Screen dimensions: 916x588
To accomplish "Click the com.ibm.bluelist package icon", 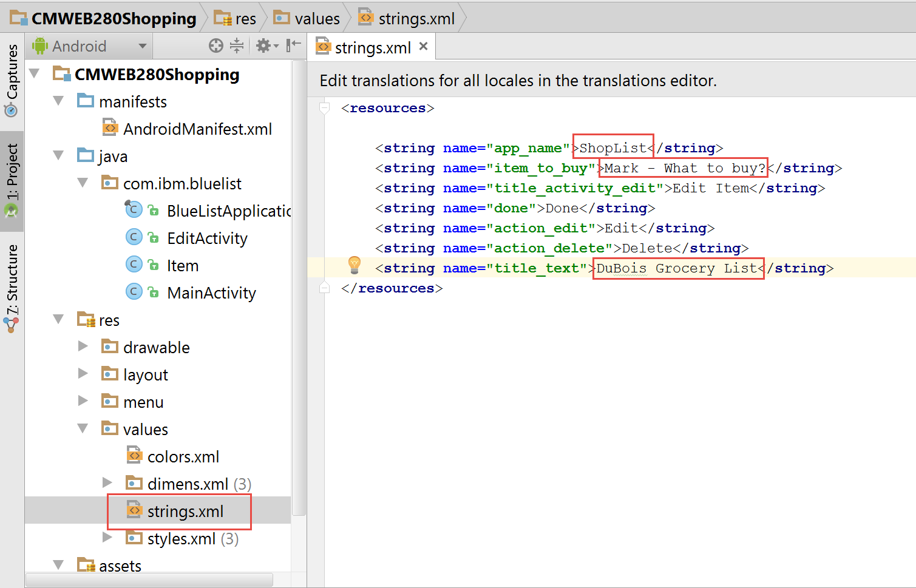I will tap(110, 182).
